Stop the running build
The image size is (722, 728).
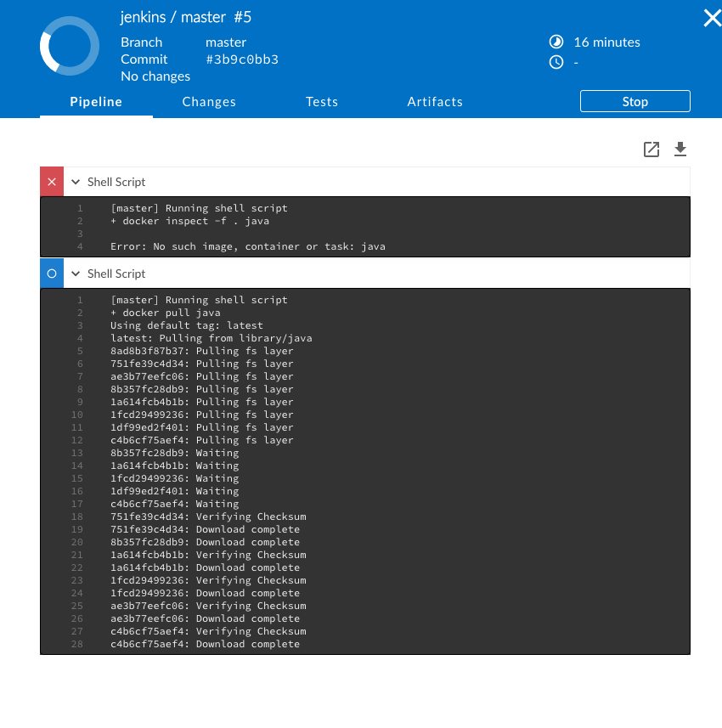(x=635, y=101)
